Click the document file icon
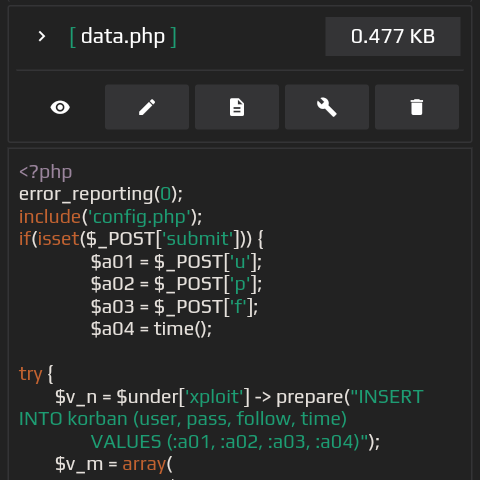This screenshot has width=480, height=480. tap(237, 107)
